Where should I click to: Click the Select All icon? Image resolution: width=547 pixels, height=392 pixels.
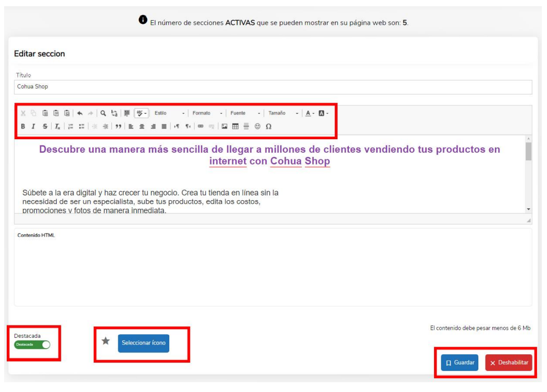pyautogui.click(x=127, y=113)
